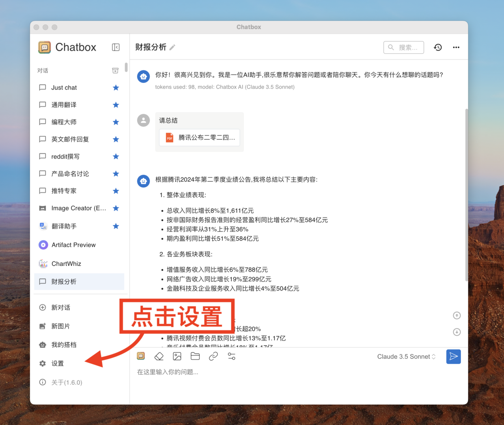Open conversation history clock icon

(438, 47)
